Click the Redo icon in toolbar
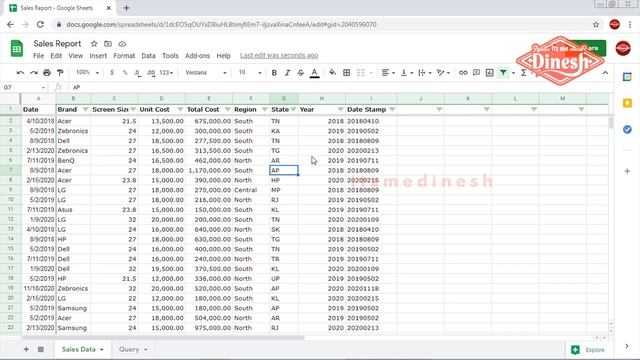The width and height of the screenshot is (640, 360). [x=33, y=73]
